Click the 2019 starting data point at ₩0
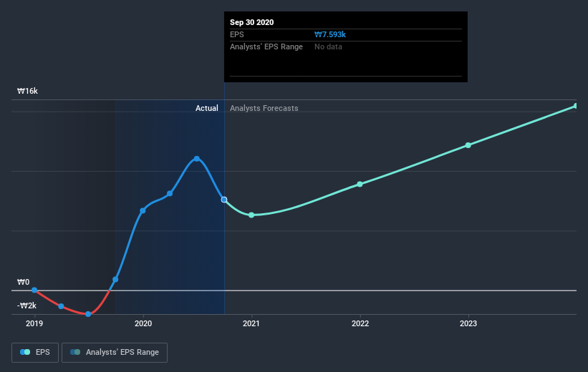 click(34, 290)
